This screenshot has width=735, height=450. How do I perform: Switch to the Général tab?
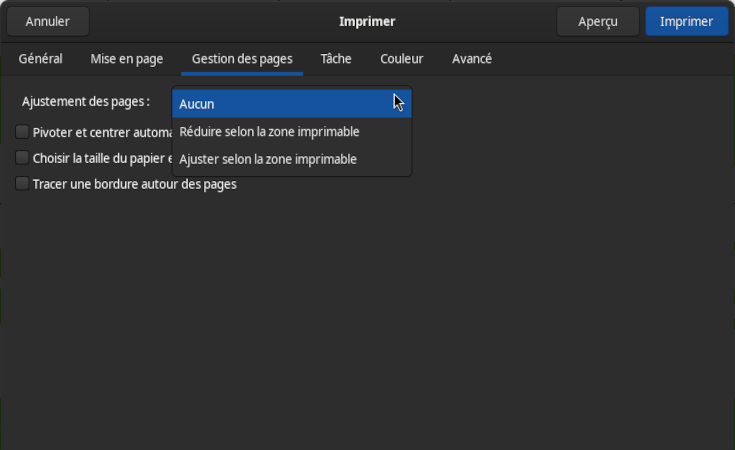point(40,59)
